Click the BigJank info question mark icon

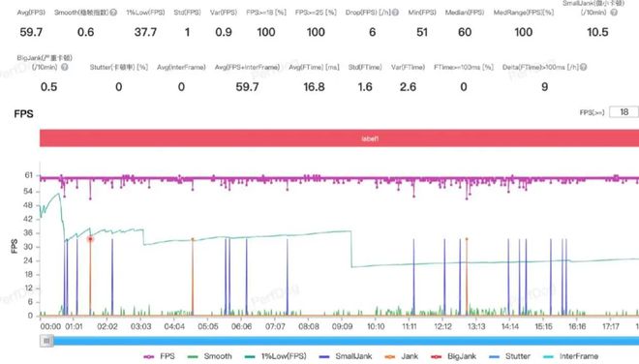click(x=65, y=67)
